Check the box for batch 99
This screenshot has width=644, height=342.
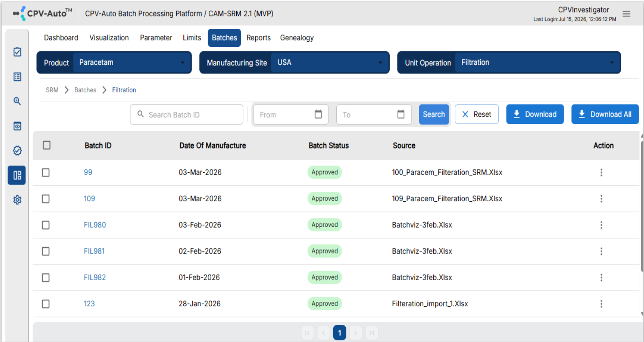tap(46, 172)
